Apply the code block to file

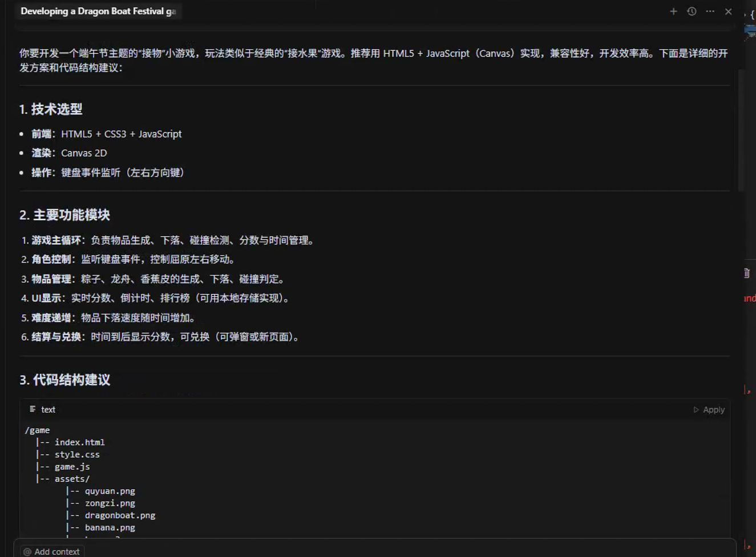pos(709,410)
